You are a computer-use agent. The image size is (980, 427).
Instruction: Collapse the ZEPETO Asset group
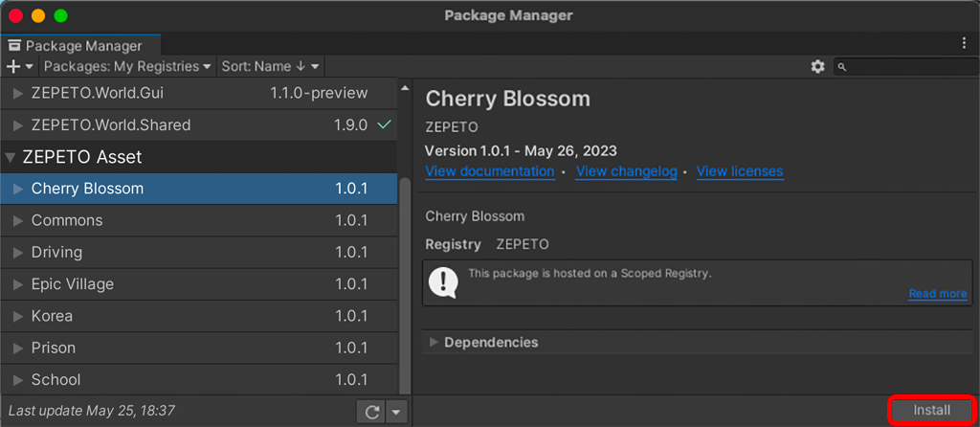pyautogui.click(x=10, y=157)
